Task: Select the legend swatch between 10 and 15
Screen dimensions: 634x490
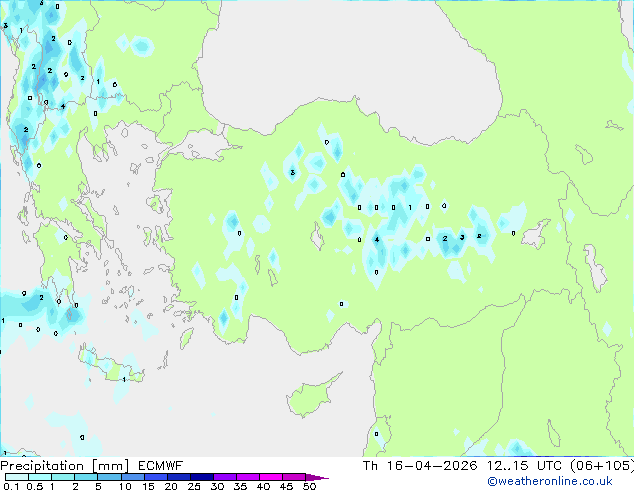Action: point(133,477)
